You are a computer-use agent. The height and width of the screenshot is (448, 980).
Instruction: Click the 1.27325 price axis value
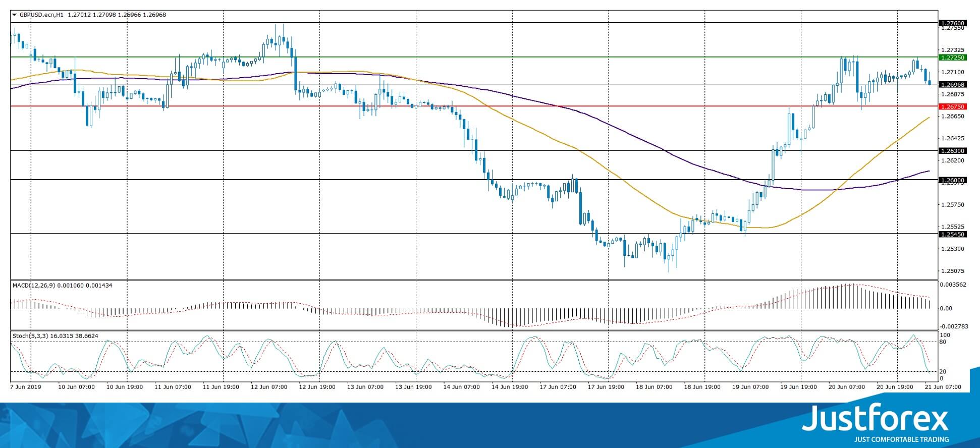coord(953,50)
